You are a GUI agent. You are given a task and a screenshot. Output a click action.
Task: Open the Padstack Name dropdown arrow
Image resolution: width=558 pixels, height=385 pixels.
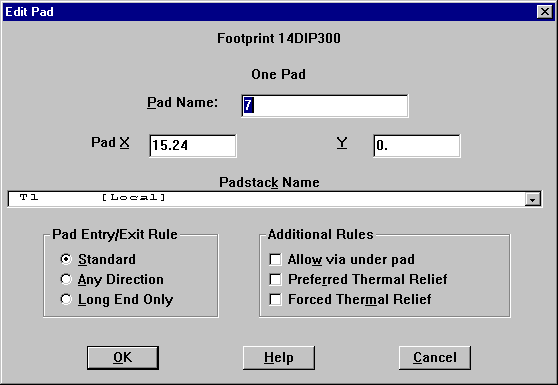click(x=532, y=199)
